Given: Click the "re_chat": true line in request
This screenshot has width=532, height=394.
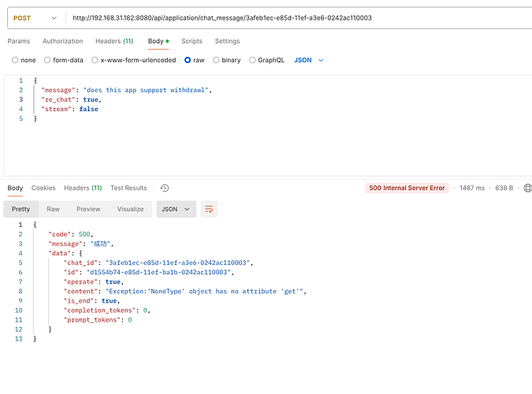Looking at the screenshot, I should point(71,99).
